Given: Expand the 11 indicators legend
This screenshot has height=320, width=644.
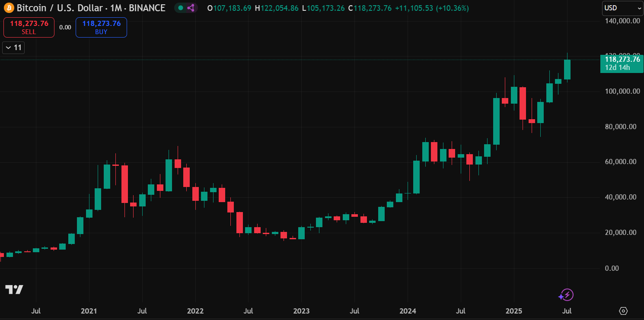Looking at the screenshot, I should point(13,48).
